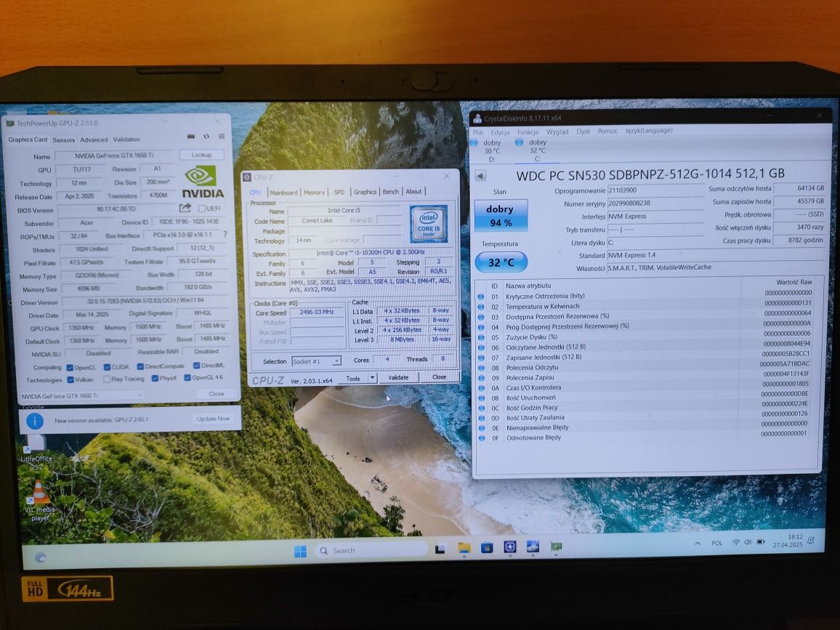Viewport: 840px width, 630px height.
Task: Switch to the Mainboard tab in CPU-Z
Action: point(283,193)
